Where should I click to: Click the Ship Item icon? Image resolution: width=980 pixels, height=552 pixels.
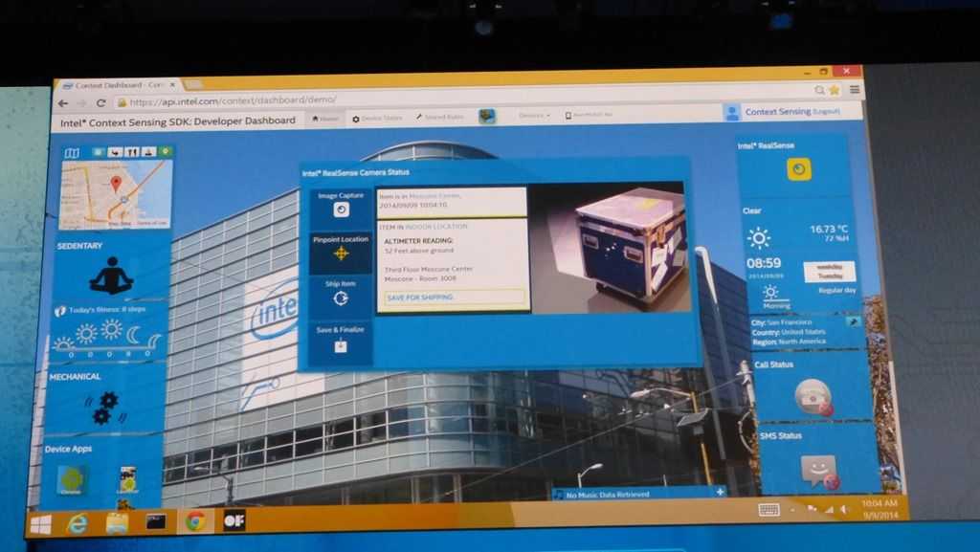pos(341,298)
